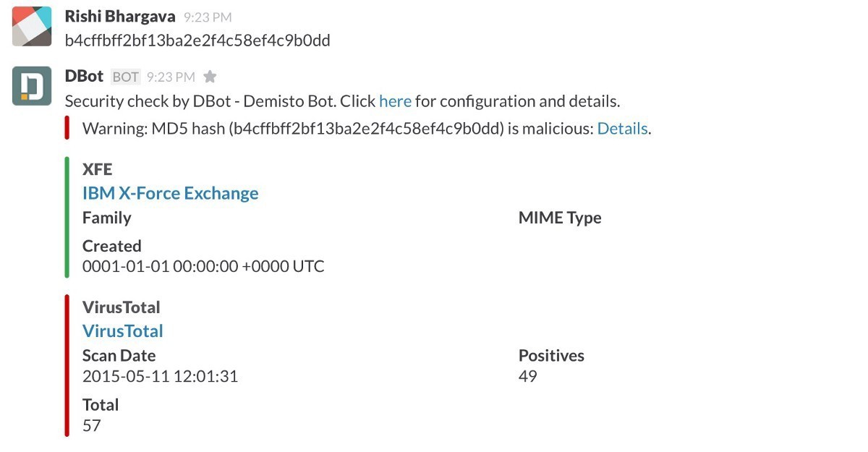Click the Total value 57
This screenshot has width=868, height=452.
click(x=91, y=425)
